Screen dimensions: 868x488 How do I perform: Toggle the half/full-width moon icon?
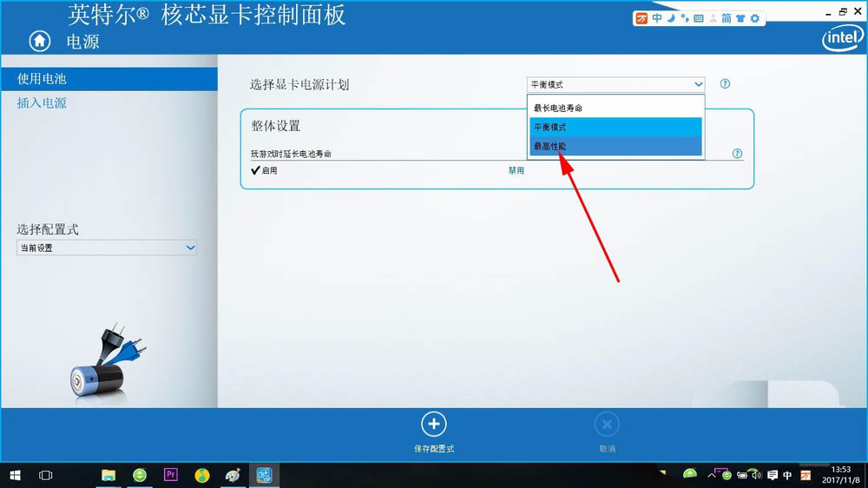[671, 18]
